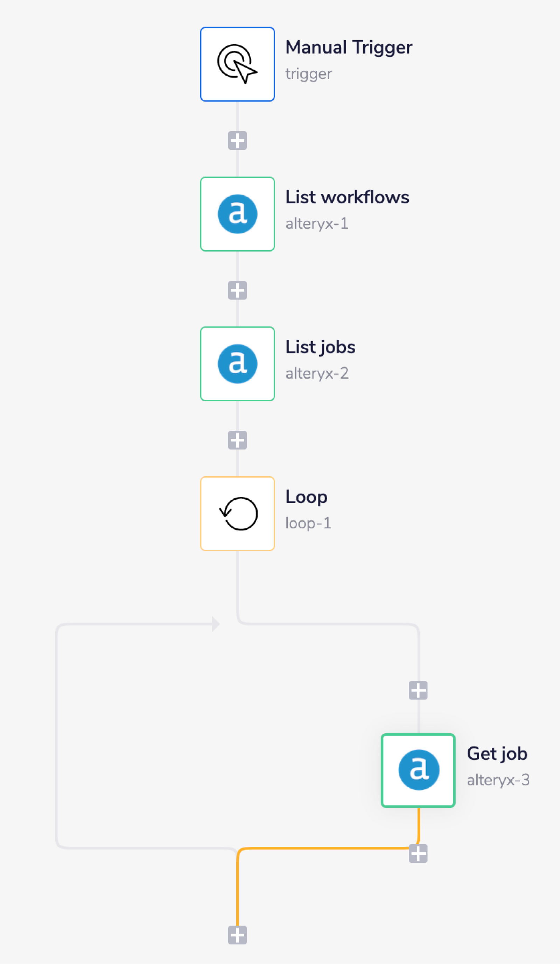This screenshot has width=560, height=964.
Task: Add step right after Get job
Action: click(418, 853)
